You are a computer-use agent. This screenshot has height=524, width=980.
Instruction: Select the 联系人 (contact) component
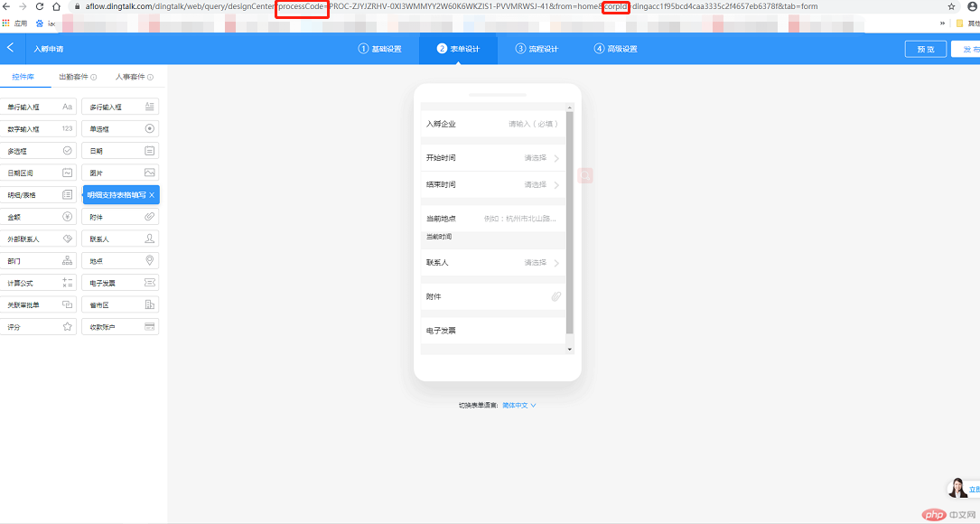click(118, 239)
